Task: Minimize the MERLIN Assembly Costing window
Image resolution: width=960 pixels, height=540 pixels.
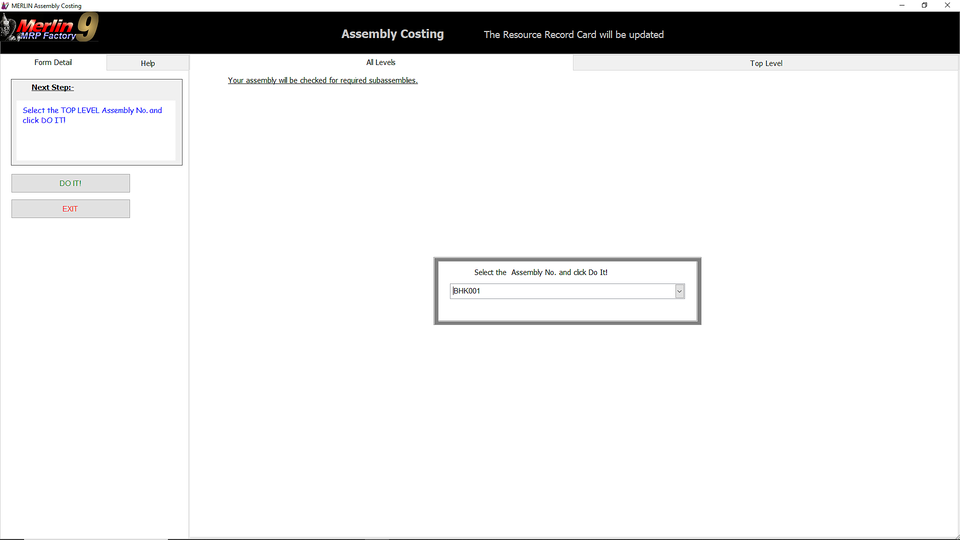Action: (x=902, y=5)
